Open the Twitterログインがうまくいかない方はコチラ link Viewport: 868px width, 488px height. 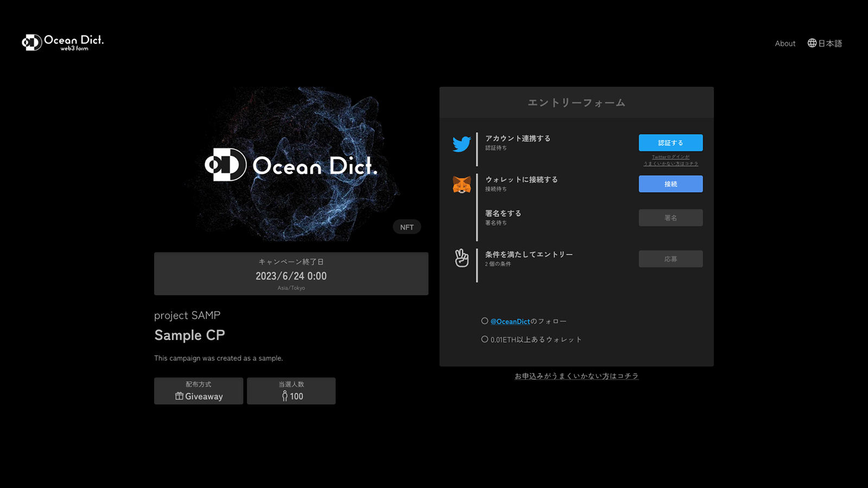tap(671, 159)
